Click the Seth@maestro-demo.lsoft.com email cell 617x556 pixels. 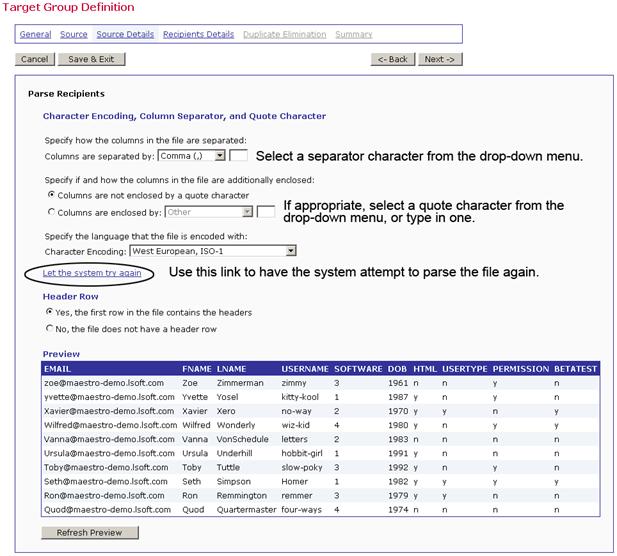pyautogui.click(x=105, y=482)
